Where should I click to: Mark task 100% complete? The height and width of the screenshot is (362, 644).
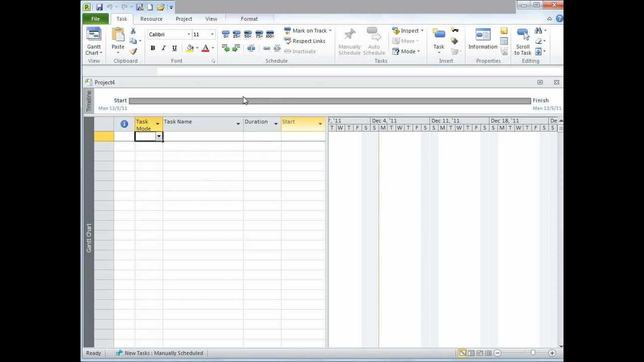[x=270, y=34]
